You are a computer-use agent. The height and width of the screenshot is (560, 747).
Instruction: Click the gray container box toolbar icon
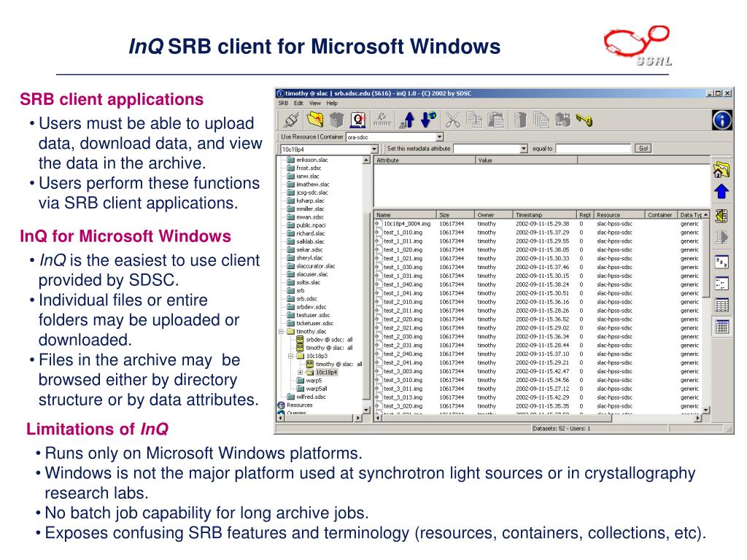pyautogui.click(x=336, y=120)
